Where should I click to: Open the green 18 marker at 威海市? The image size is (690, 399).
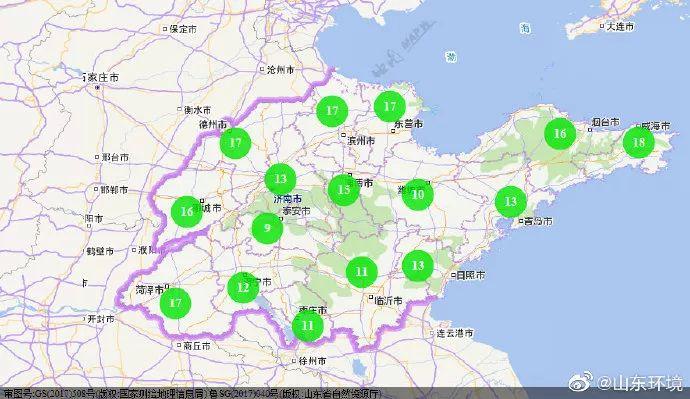pyautogui.click(x=639, y=143)
